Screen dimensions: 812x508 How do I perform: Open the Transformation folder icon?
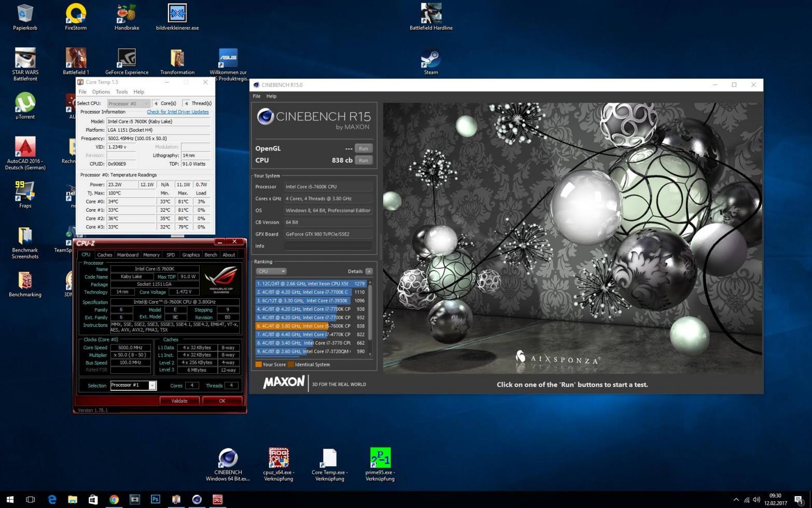pos(177,61)
